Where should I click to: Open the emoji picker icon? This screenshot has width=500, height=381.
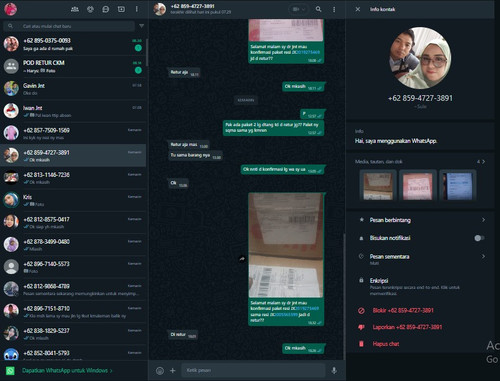[160, 370]
